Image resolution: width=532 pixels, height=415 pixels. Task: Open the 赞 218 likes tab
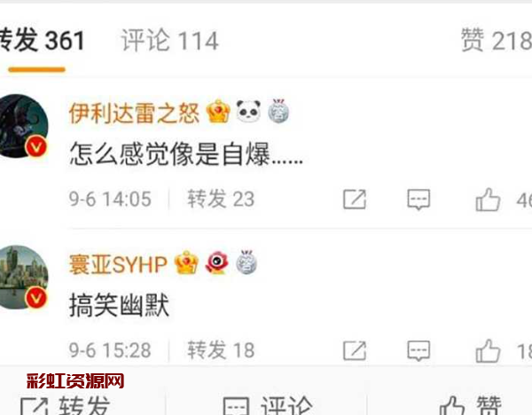click(x=497, y=41)
